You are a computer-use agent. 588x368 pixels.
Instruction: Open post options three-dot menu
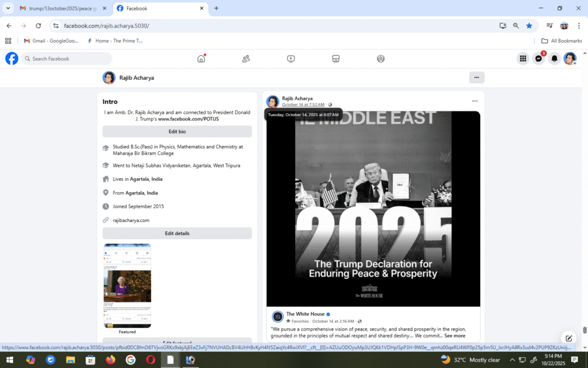tap(474, 101)
